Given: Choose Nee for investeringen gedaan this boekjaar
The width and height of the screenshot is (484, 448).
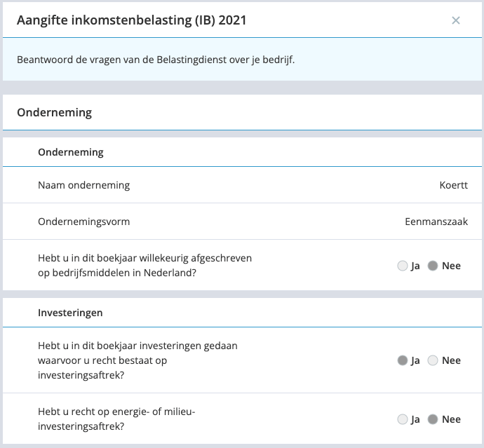Looking at the screenshot, I should coord(433,360).
